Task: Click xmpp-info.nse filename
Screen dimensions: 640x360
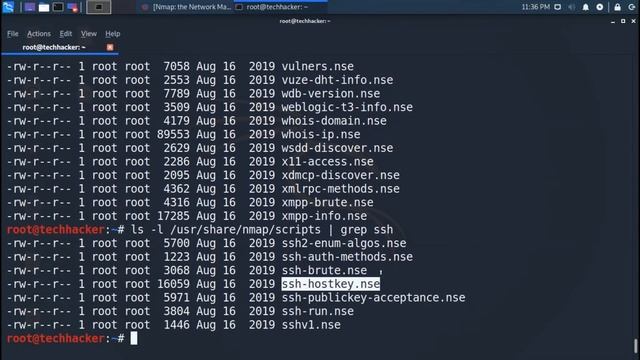Action: click(324, 216)
